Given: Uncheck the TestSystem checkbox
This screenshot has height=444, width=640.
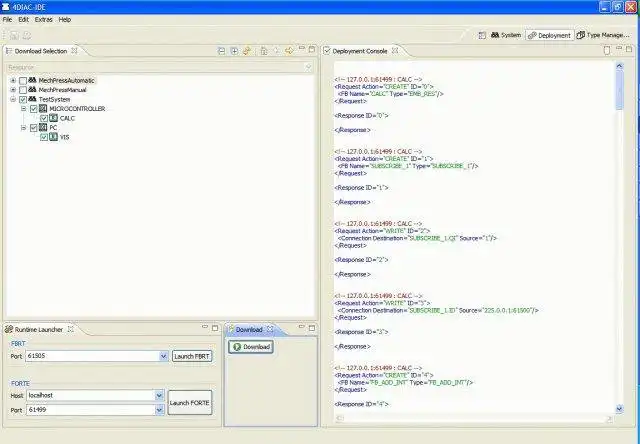Looking at the screenshot, I should [23, 100].
